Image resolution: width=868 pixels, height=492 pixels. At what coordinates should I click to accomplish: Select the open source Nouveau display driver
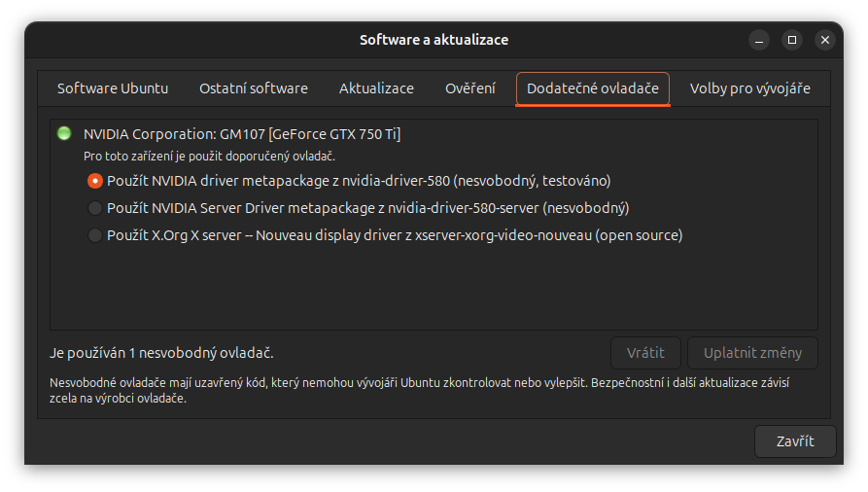(x=95, y=235)
